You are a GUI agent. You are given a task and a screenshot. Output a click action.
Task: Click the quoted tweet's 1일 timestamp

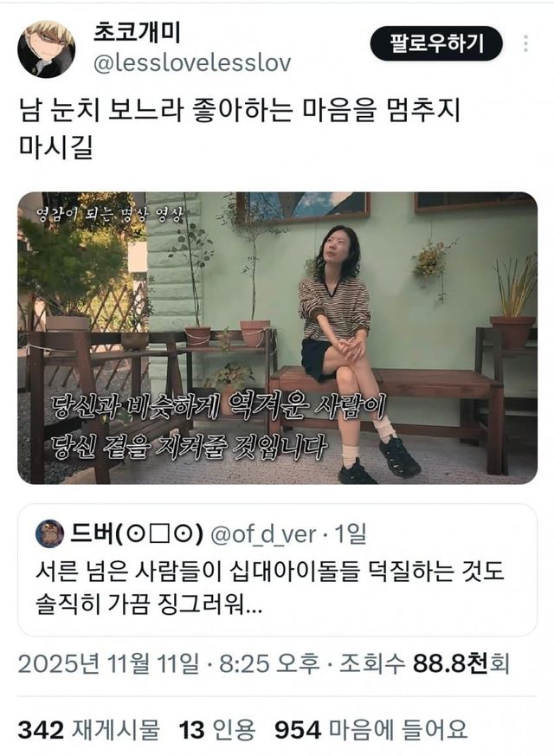[351, 533]
